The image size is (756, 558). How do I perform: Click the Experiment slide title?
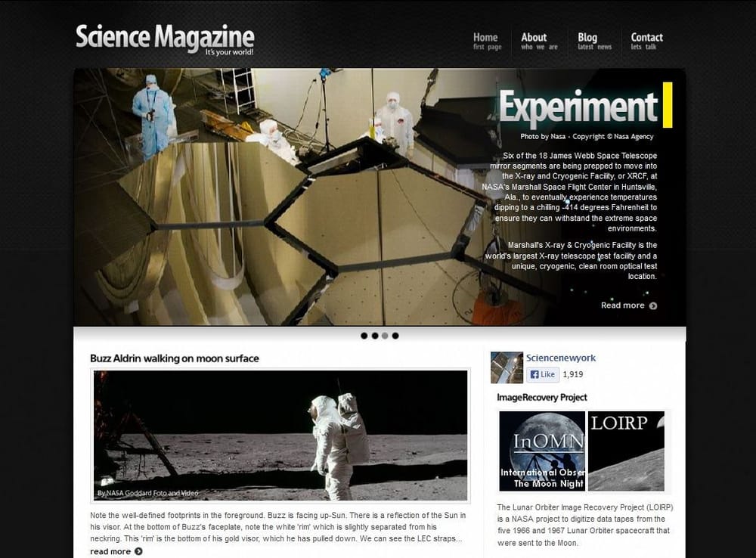click(578, 106)
